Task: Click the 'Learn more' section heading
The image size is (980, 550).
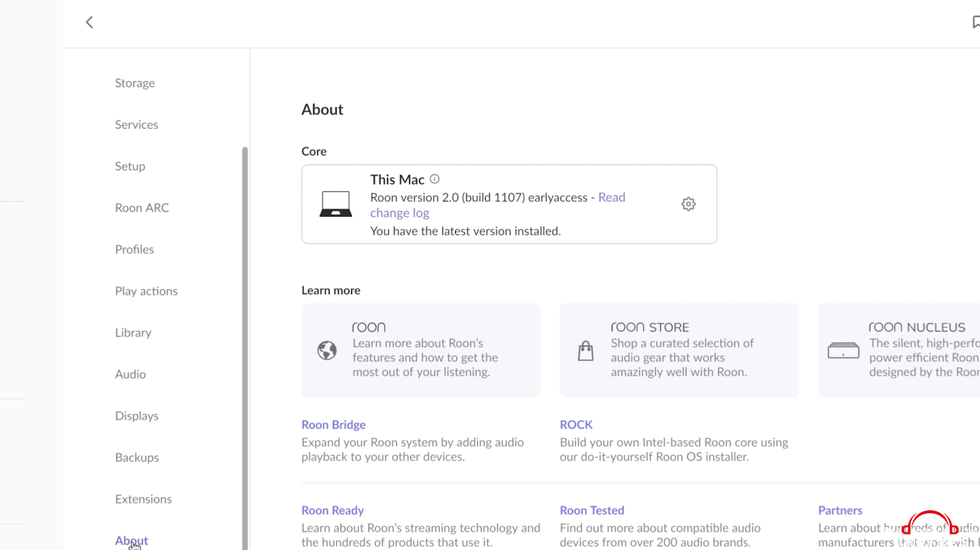Action: pos(331,291)
